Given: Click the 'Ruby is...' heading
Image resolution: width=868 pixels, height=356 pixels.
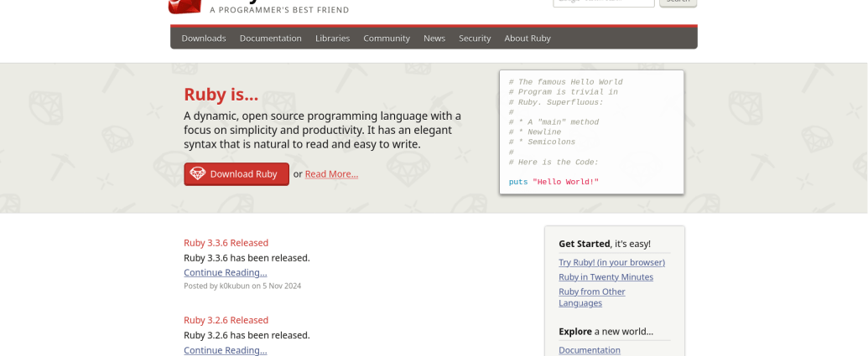Looking at the screenshot, I should (221, 95).
